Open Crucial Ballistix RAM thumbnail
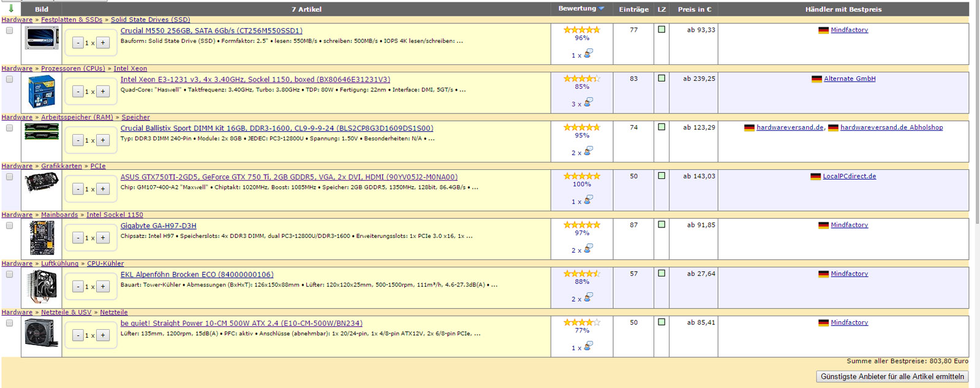Viewport: 980px width, 388px height. [x=42, y=131]
